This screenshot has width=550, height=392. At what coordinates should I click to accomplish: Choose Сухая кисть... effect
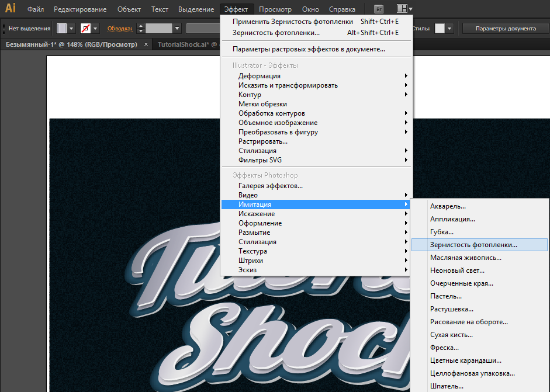(479, 335)
